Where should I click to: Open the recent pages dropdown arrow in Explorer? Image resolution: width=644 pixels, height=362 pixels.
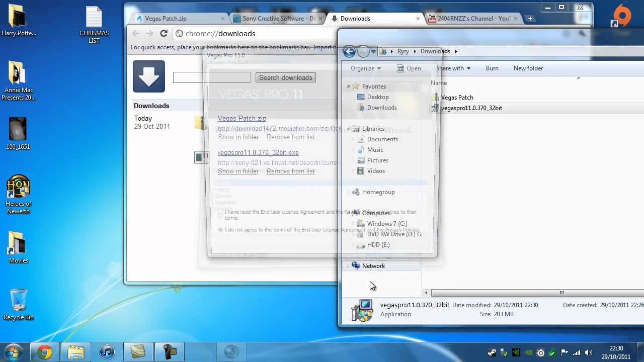tap(373, 51)
